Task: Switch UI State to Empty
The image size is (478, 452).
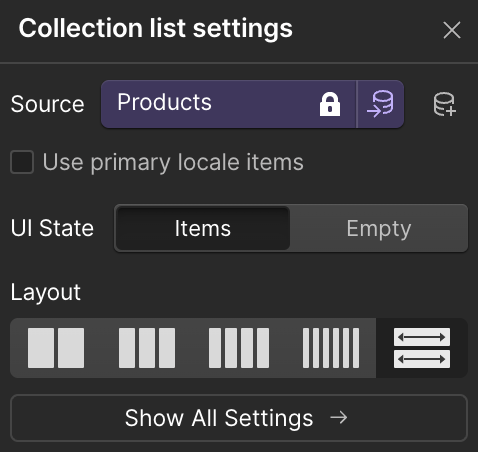Action: tap(379, 228)
